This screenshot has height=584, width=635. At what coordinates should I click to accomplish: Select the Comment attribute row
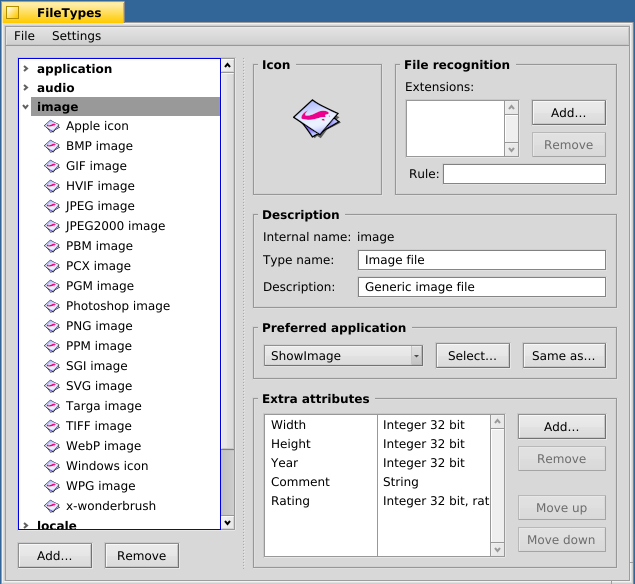click(377, 482)
